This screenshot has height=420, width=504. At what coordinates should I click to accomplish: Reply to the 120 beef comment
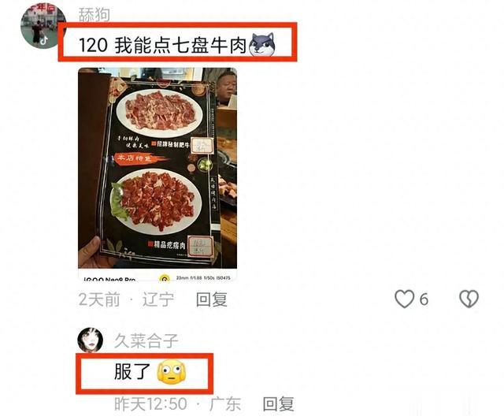click(x=212, y=299)
